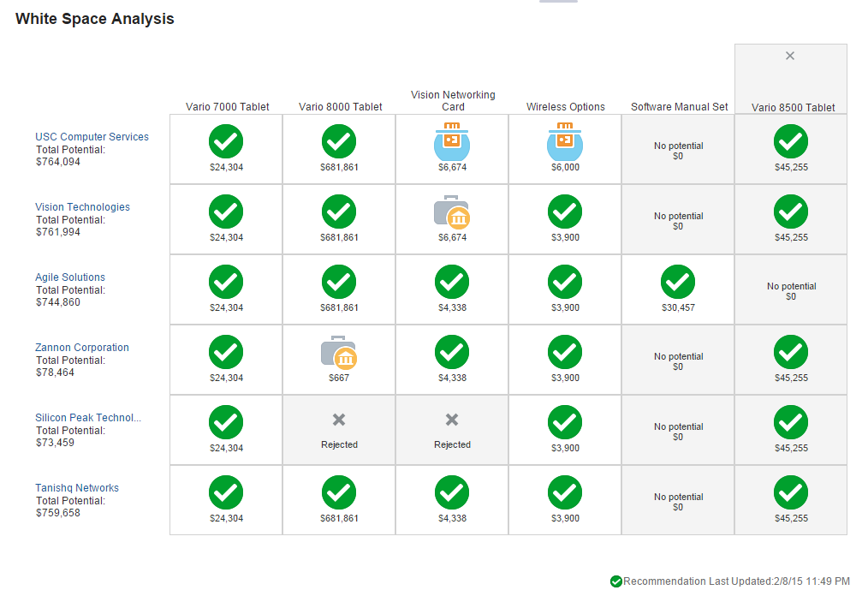Click USC total potential value $764,094
Screen dimensions: 868x602
(x=58, y=162)
